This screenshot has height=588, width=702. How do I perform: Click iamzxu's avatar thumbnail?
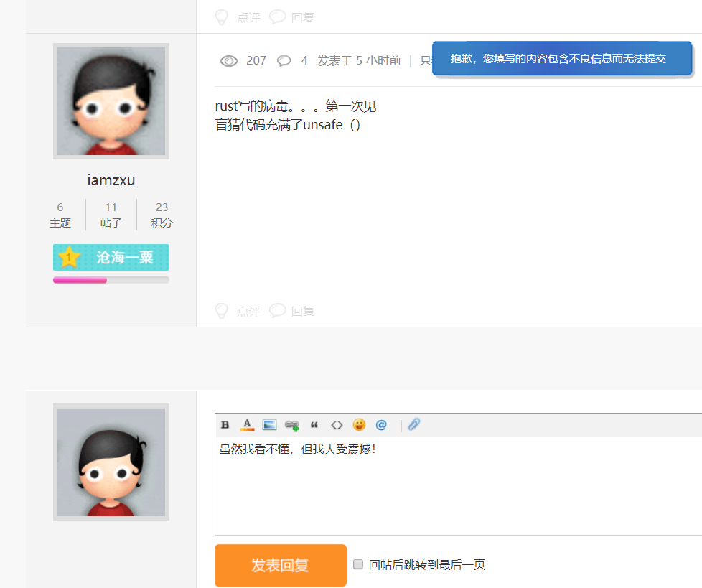point(111,101)
